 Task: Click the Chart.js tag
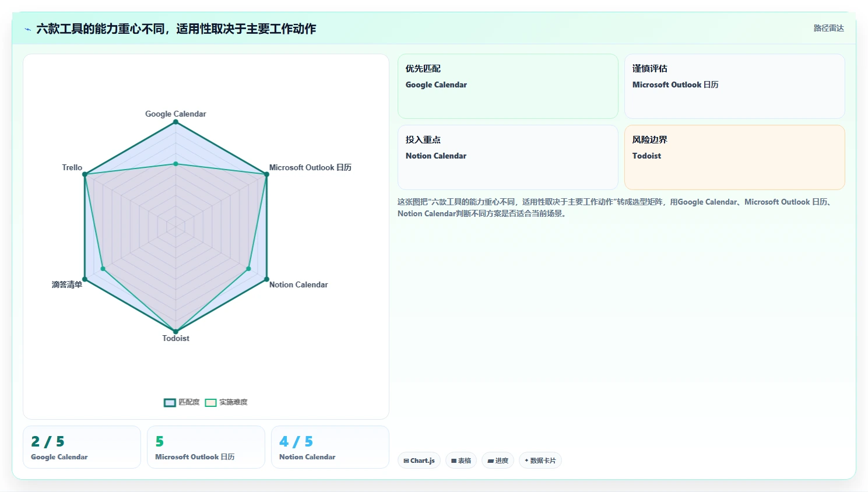pos(419,461)
